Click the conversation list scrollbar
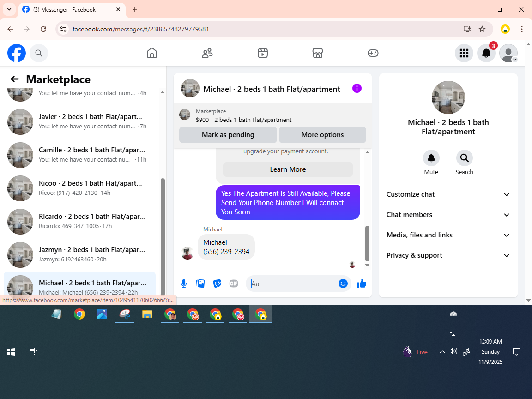The height and width of the screenshot is (399, 532). pos(163,236)
